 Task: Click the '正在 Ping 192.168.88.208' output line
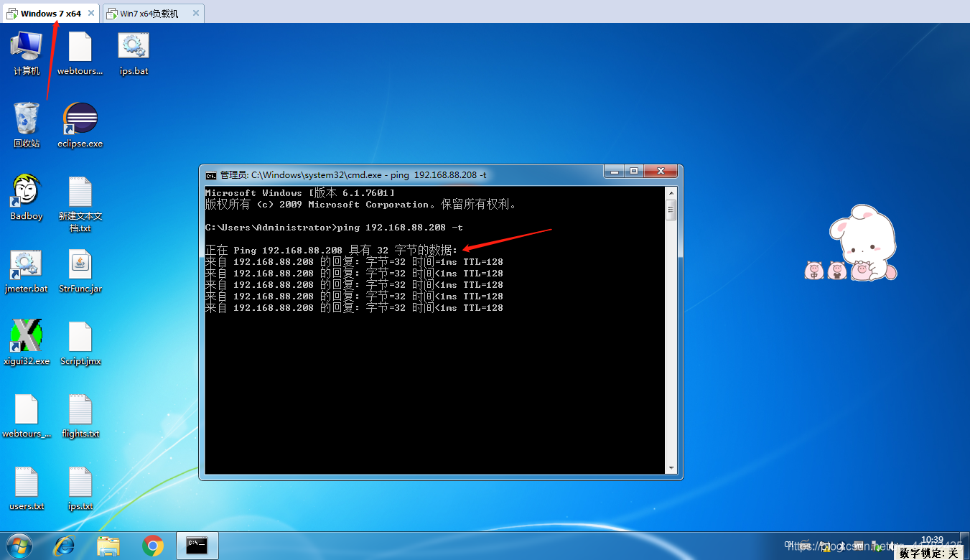pos(331,251)
